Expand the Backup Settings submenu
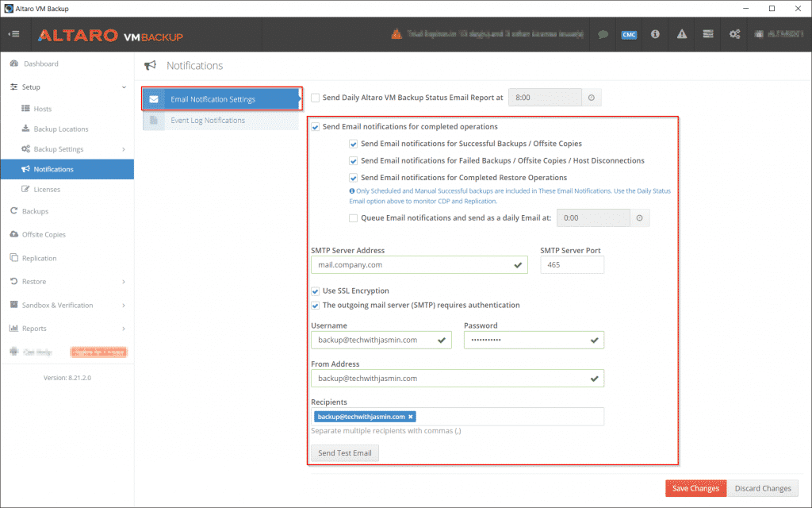The image size is (812, 508). (x=124, y=149)
